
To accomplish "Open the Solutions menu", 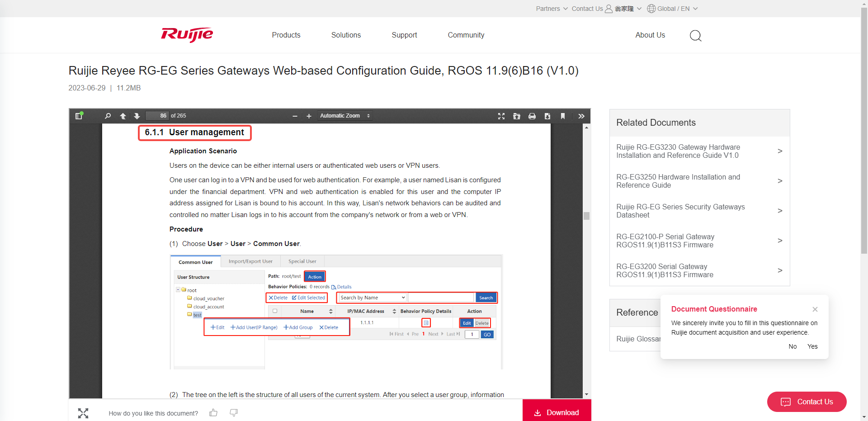I will (346, 35).
